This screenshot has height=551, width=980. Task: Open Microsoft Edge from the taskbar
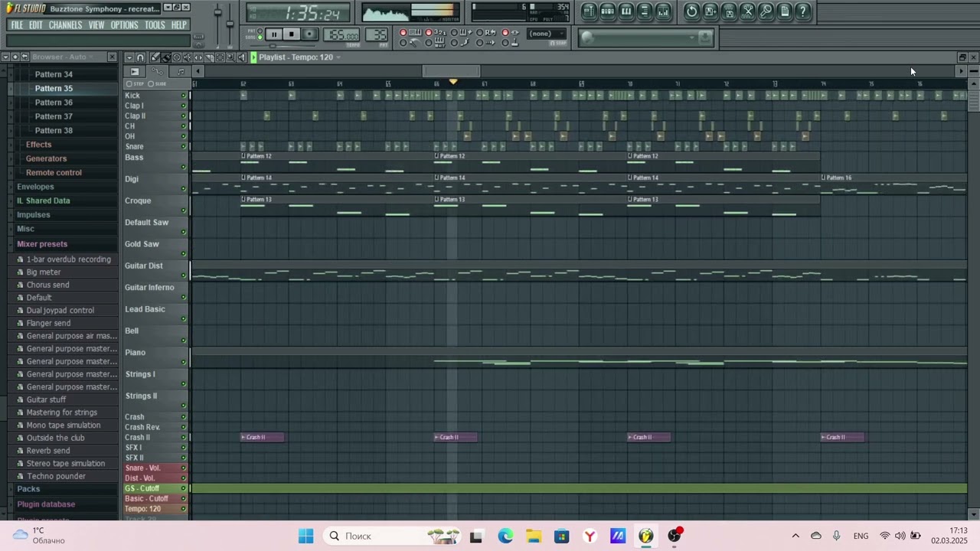point(505,536)
